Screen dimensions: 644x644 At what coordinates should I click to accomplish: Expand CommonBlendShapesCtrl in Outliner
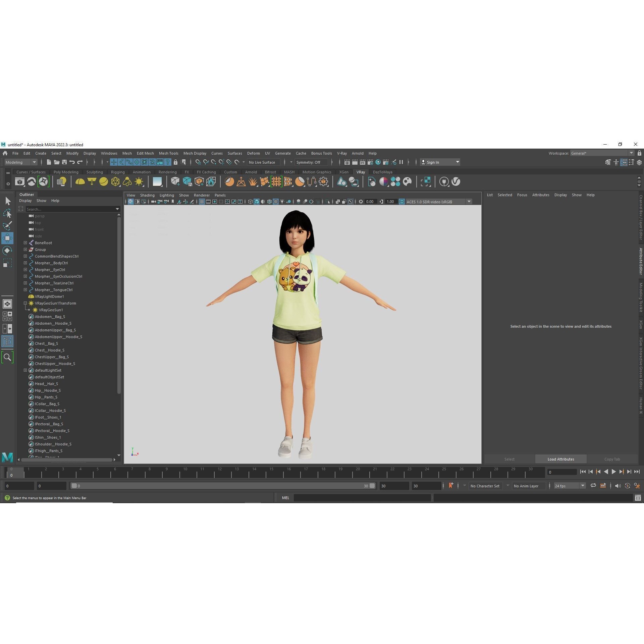coord(25,256)
